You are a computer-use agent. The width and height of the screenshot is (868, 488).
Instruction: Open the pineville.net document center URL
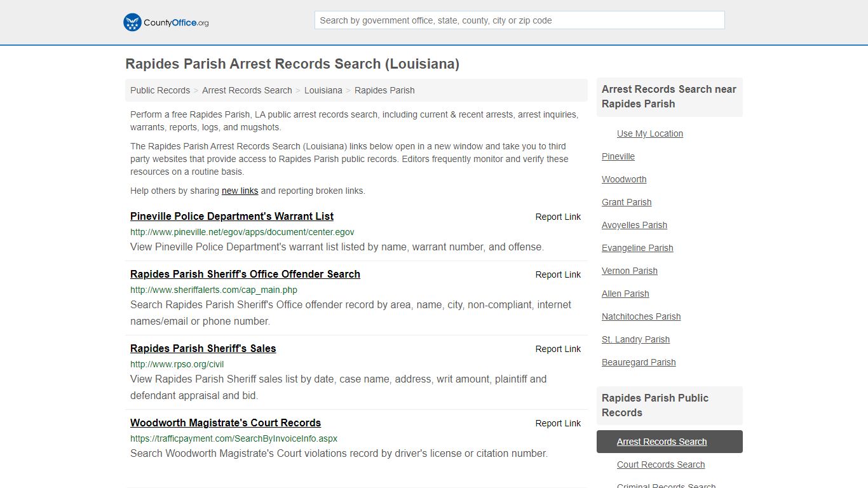tap(242, 232)
